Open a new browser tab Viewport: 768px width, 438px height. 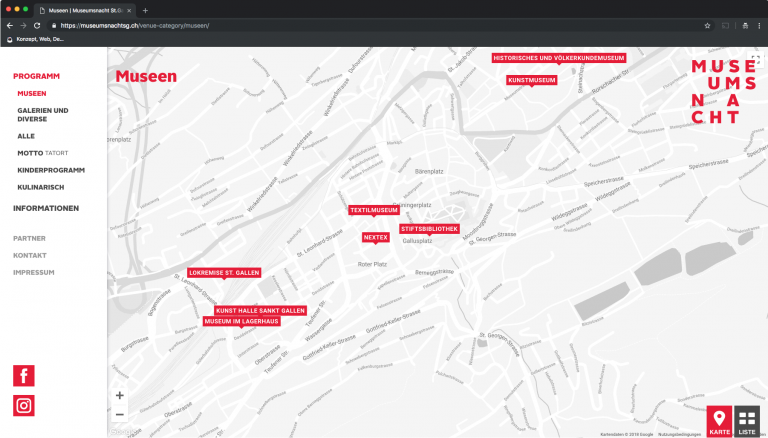tap(145, 10)
